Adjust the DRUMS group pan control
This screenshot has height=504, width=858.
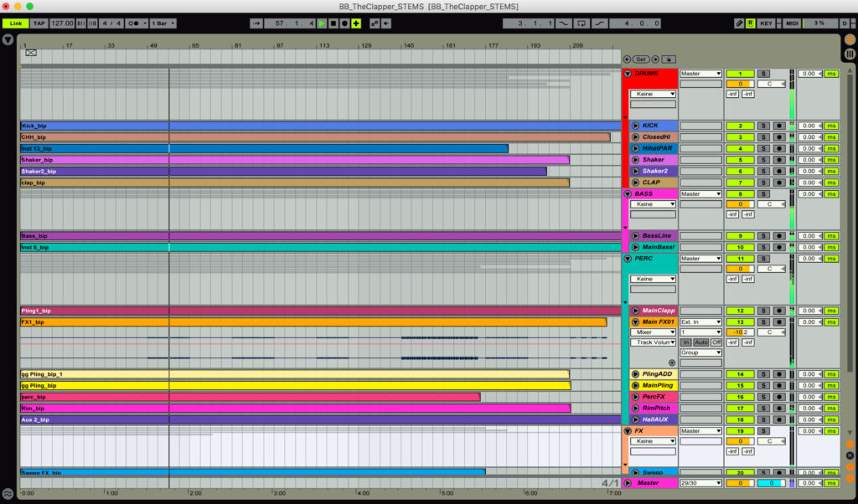tap(772, 85)
